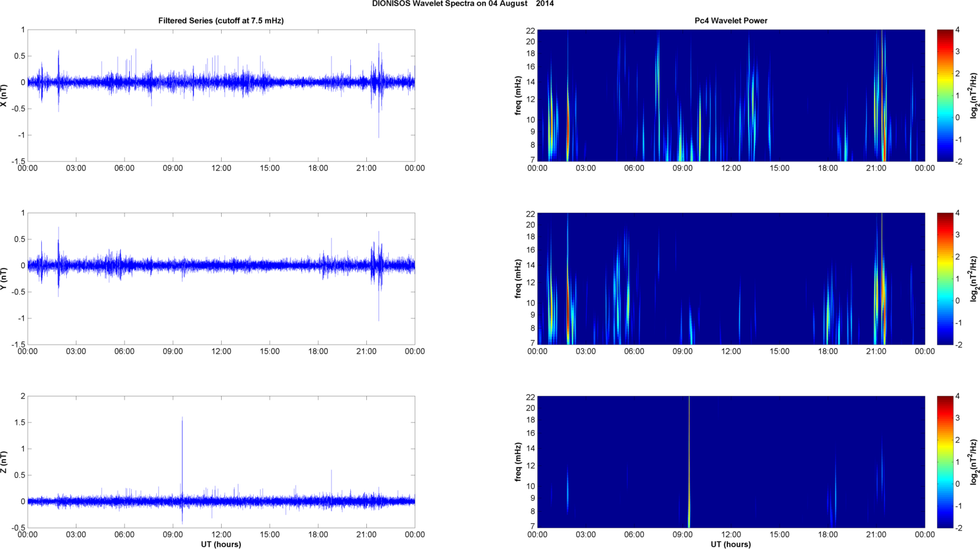Click the Y (nT) filtered time series plot
Screen dimensions: 980x549
click(x=221, y=278)
